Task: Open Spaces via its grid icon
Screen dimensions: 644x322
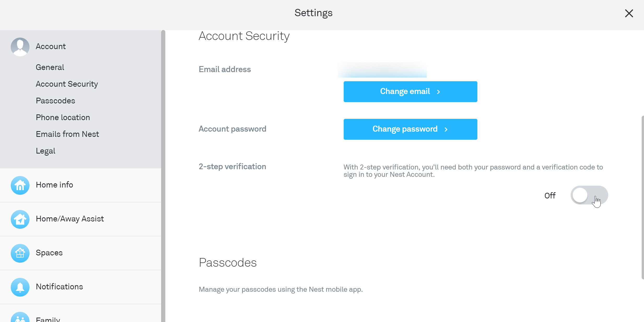Action: [x=20, y=253]
